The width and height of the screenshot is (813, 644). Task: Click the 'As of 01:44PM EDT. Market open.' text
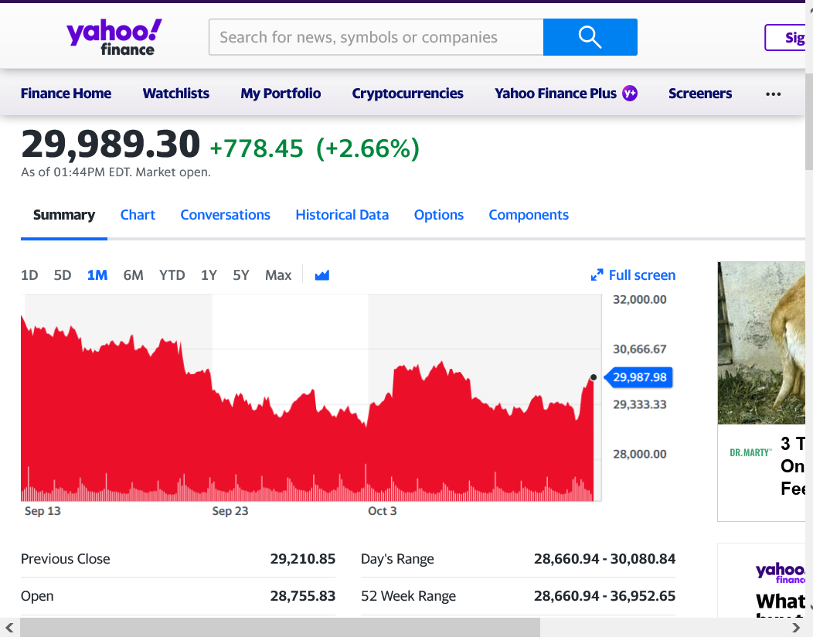116,172
